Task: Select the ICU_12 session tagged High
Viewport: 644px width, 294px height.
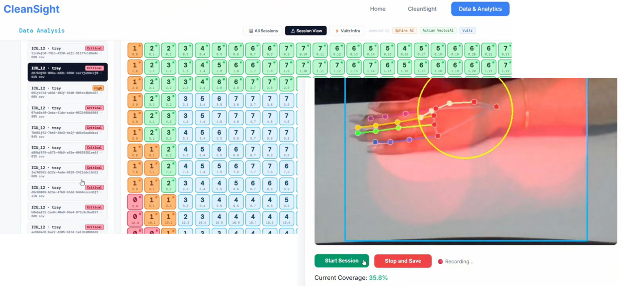Action: tap(67, 92)
